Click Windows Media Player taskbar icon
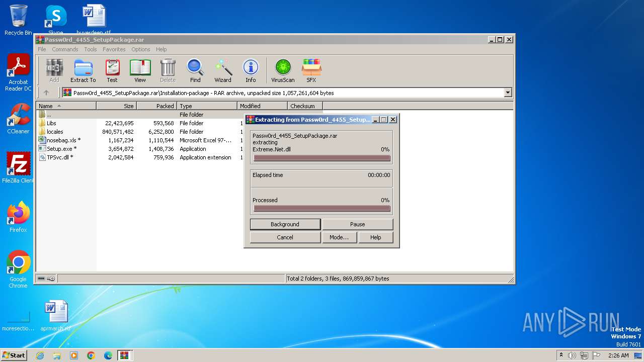644x362 pixels. pyautogui.click(x=74, y=355)
